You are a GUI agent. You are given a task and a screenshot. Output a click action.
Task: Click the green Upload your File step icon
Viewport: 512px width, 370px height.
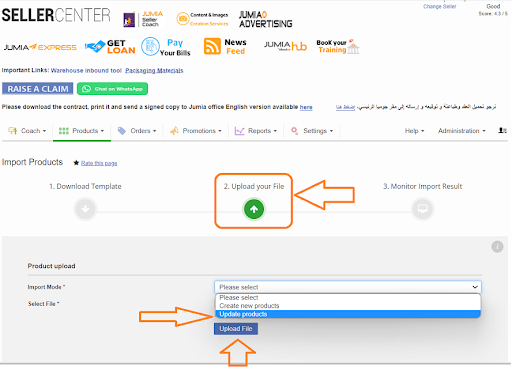tap(254, 209)
